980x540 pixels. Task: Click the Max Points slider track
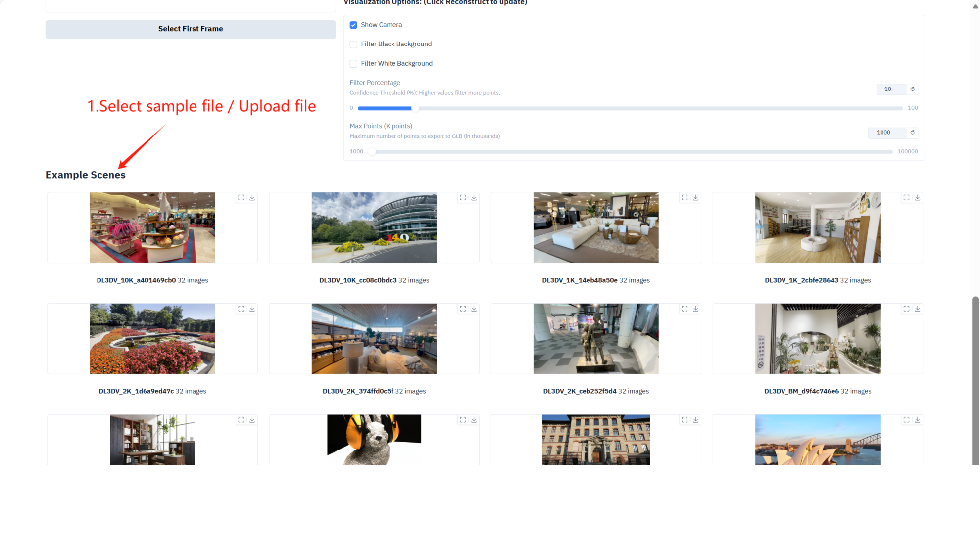[632, 152]
